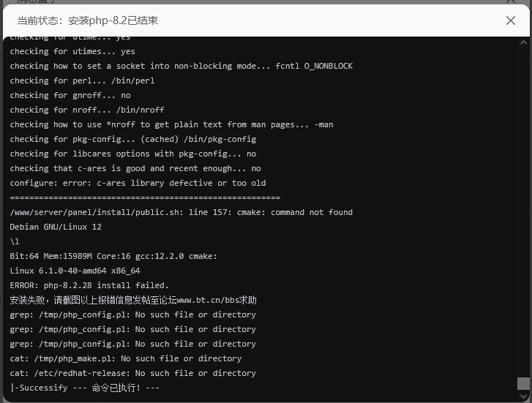The image size is (532, 403).
Task: Click the log scrollbar up arrow
Action: tap(523, 42)
